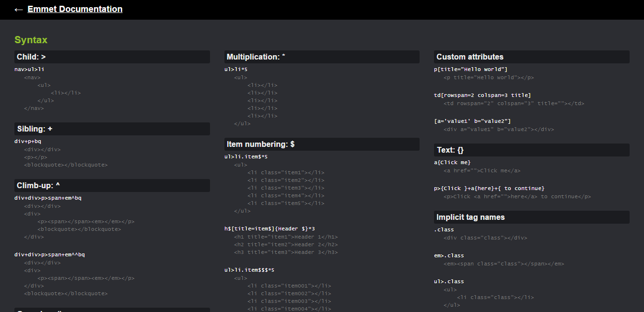Click the abbreviation p>{Click }+a{here}+{ to continue}
This screenshot has height=312, width=644.
tap(489, 188)
